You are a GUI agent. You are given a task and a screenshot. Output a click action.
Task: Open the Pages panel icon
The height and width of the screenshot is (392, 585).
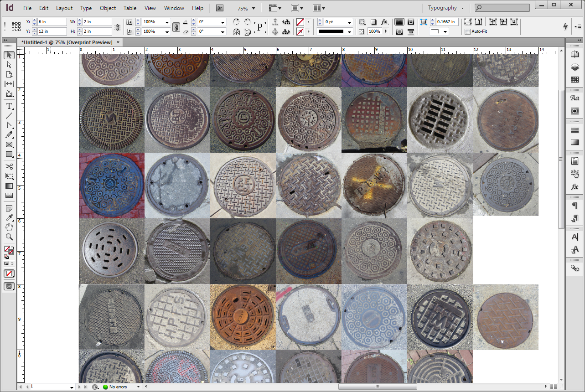pos(575,54)
